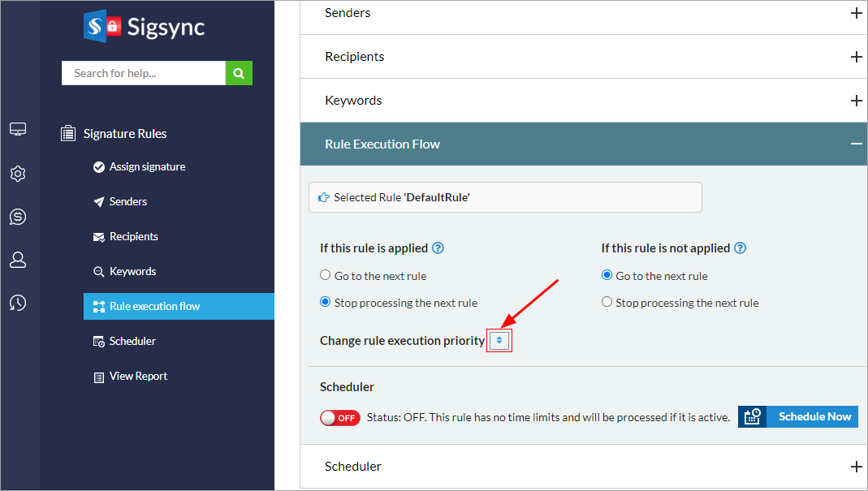Click the 'Search for help' input field
The height and width of the screenshot is (491, 868).
click(x=144, y=73)
